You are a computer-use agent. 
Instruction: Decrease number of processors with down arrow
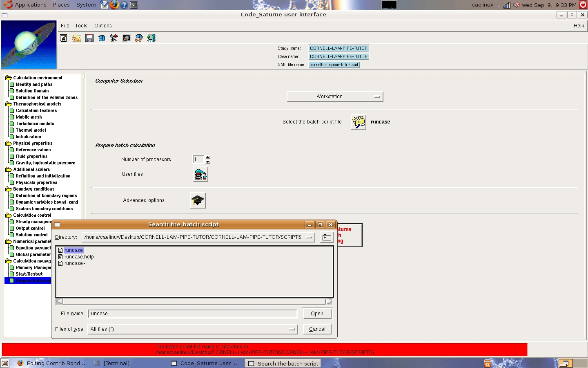[x=208, y=162]
